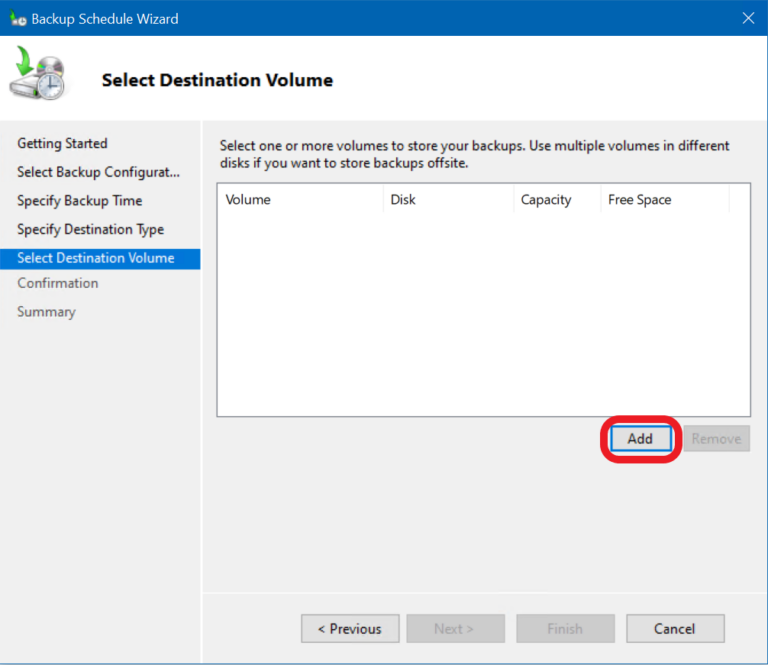This screenshot has width=768, height=665.
Task: Select the highlighted Select Destination Volume step
Action: click(100, 259)
